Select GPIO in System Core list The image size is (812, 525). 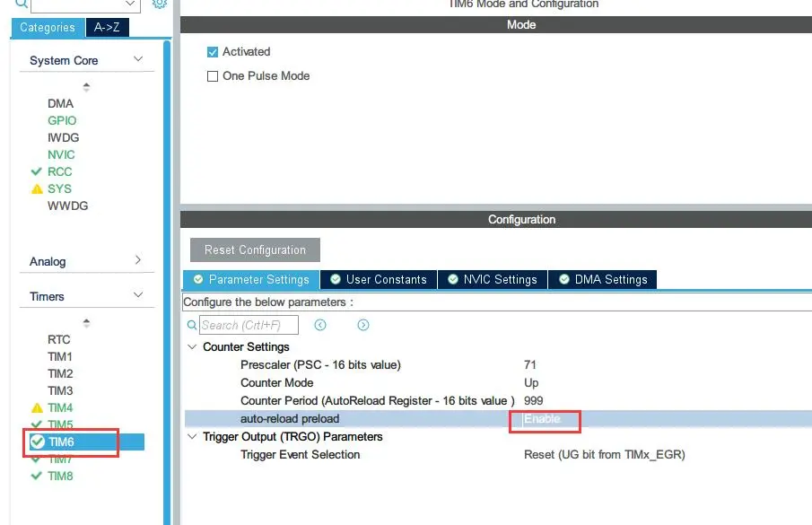62,120
